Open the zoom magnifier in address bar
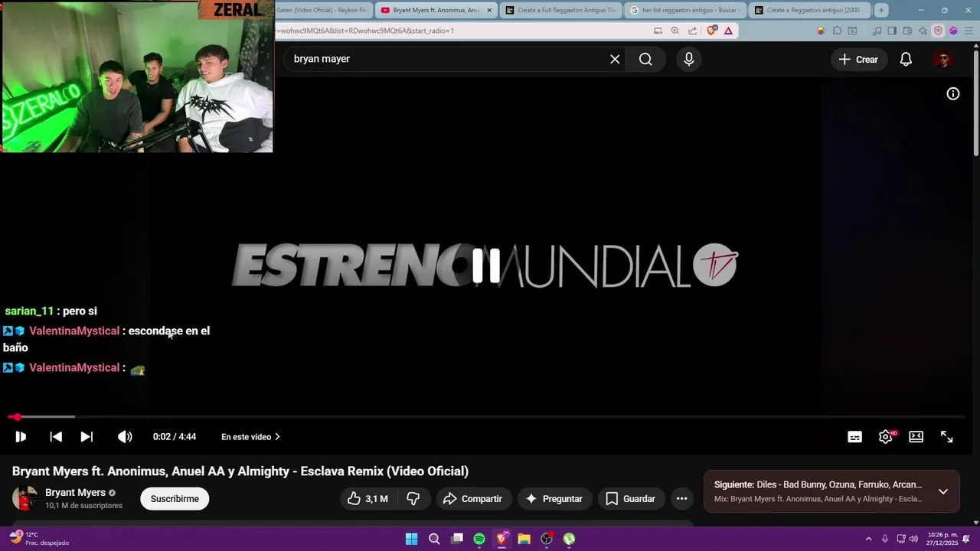The image size is (980, 551). click(x=675, y=31)
